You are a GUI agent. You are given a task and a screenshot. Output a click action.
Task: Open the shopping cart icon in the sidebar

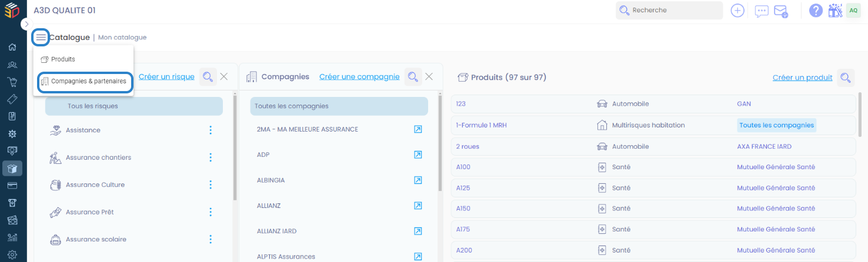[12, 82]
